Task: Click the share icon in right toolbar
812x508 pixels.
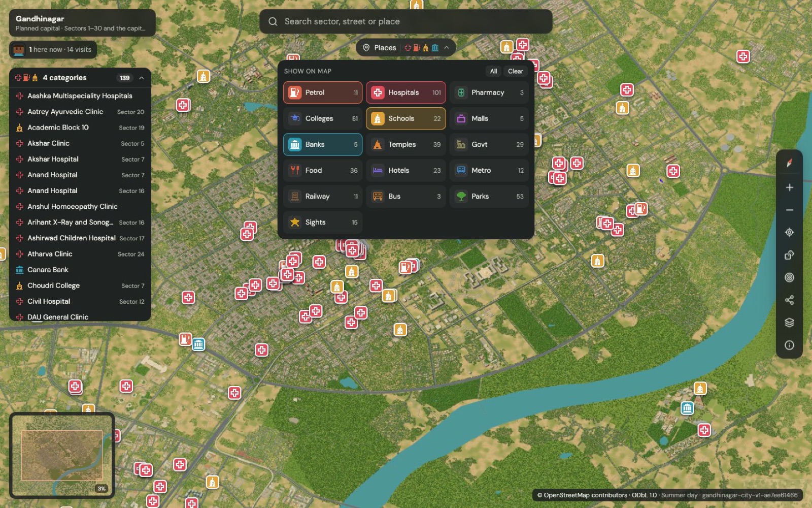Action: [789, 300]
